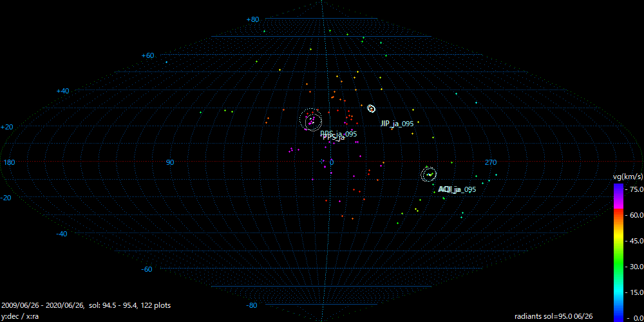Image resolution: width=644 pixels, height=322 pixels.
Task: Click the JIP_ja_095 shower label
Action: pos(397,124)
